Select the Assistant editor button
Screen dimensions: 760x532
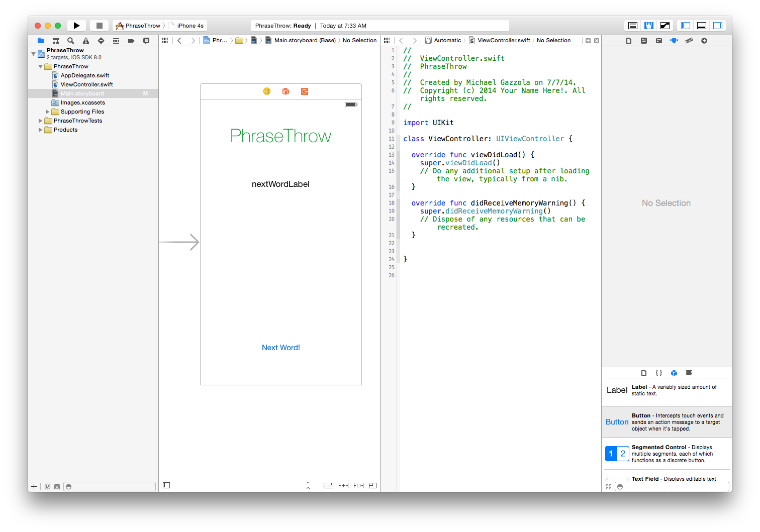[649, 26]
